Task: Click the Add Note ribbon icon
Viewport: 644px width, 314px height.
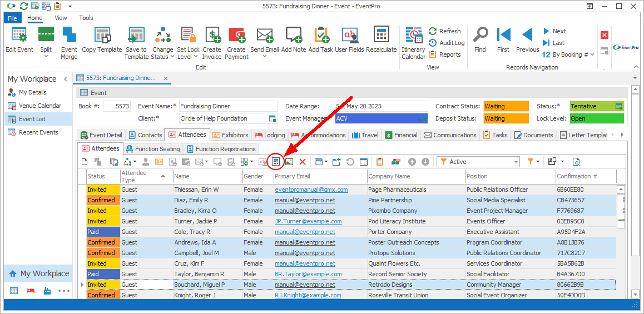Action: [x=294, y=34]
